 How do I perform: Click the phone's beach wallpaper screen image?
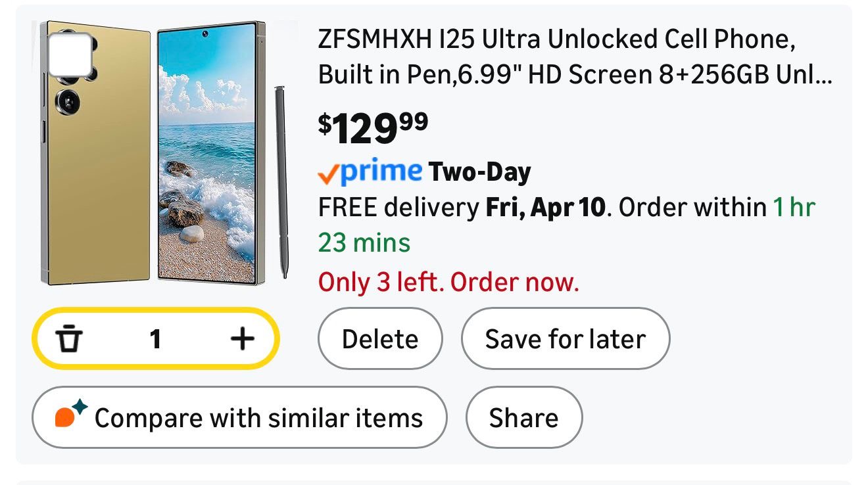[x=206, y=154]
